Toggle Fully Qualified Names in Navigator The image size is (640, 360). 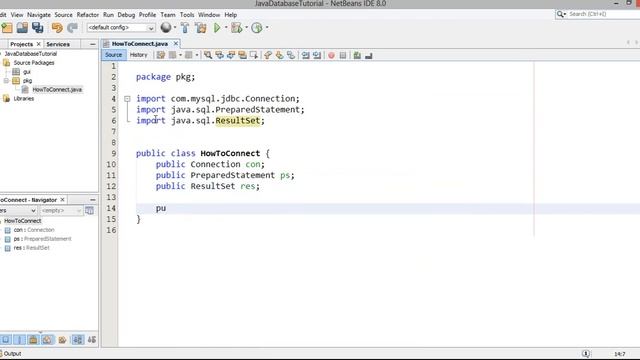[62, 340]
